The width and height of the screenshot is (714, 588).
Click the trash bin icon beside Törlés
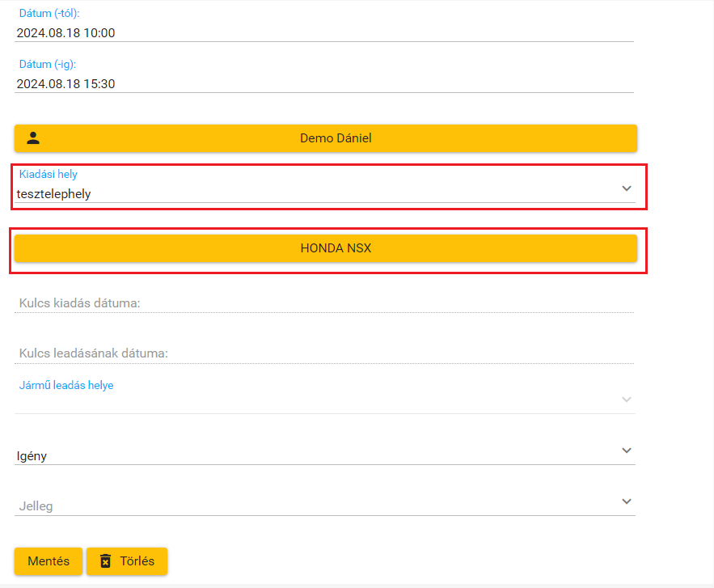pyautogui.click(x=105, y=561)
